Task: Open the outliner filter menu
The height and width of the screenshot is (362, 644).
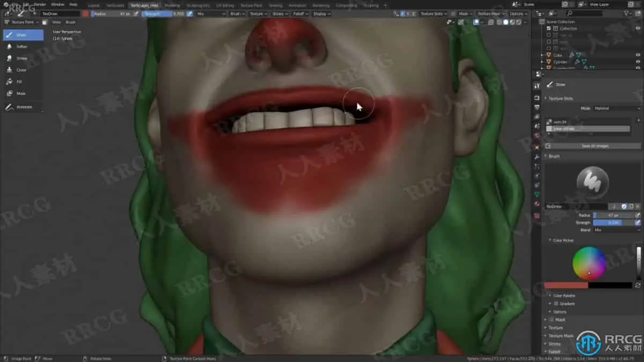Action: 628,13
